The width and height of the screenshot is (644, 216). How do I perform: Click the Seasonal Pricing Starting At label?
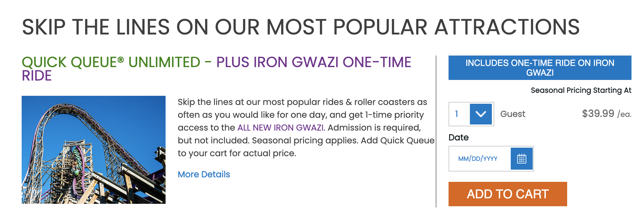click(x=581, y=90)
